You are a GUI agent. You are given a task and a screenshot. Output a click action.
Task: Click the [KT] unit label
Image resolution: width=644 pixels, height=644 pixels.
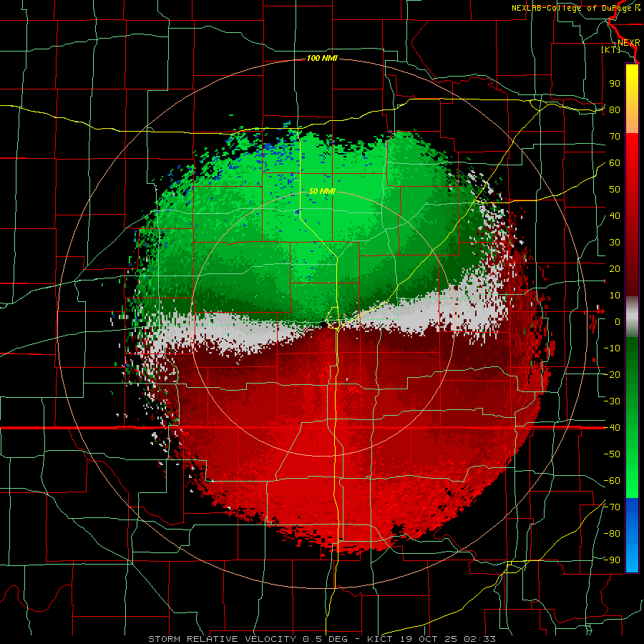(x=611, y=49)
